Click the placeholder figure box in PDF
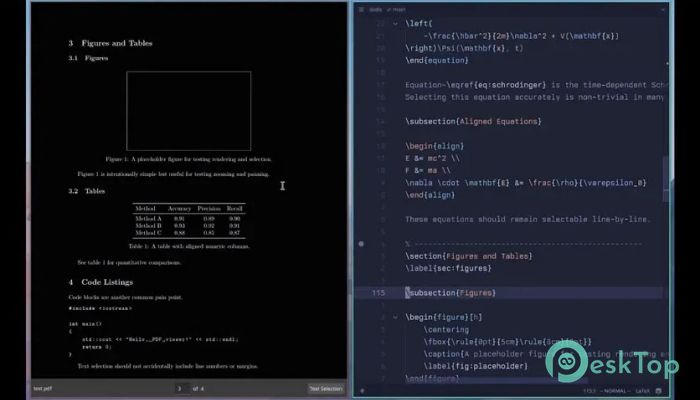The width and height of the screenshot is (700, 400). coord(189,111)
